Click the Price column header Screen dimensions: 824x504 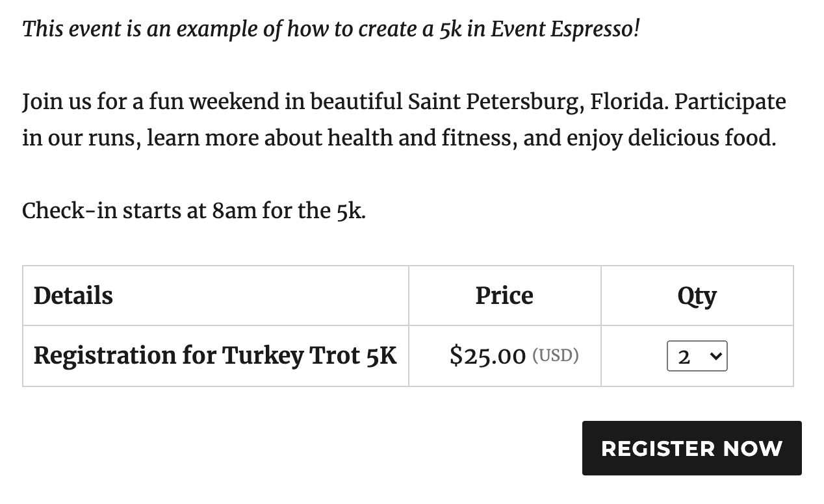[x=504, y=296]
